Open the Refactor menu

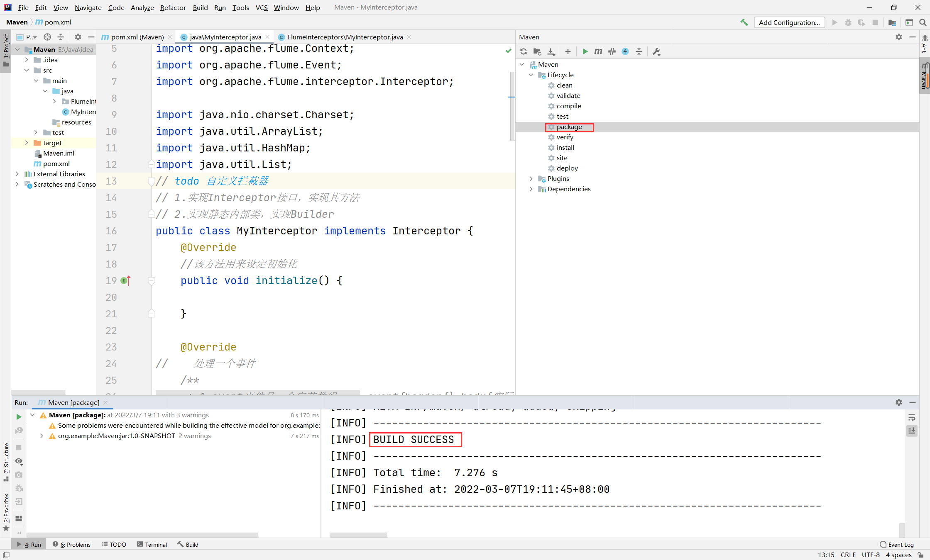click(173, 7)
